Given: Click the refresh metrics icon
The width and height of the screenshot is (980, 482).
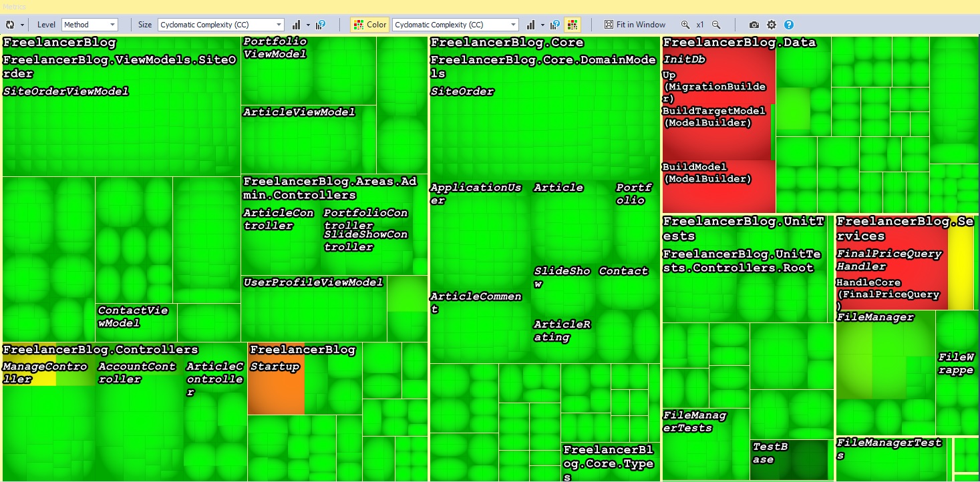Looking at the screenshot, I should point(10,25).
